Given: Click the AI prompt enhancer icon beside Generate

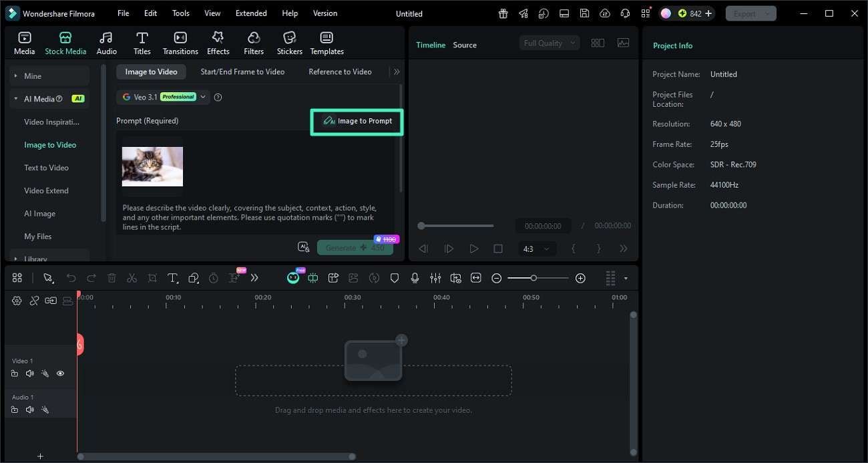Looking at the screenshot, I should (304, 247).
